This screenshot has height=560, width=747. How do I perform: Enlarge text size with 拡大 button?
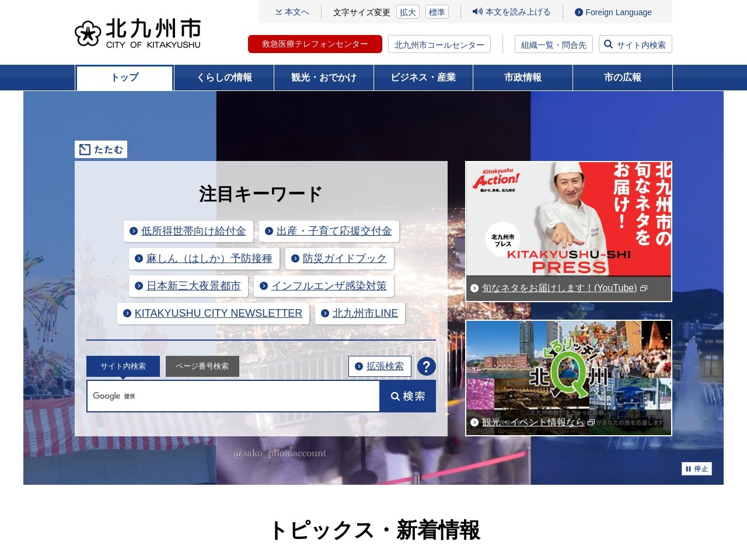(x=408, y=12)
